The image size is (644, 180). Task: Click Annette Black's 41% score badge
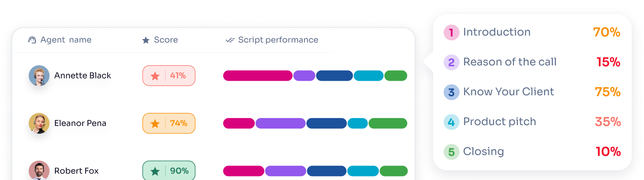click(169, 76)
